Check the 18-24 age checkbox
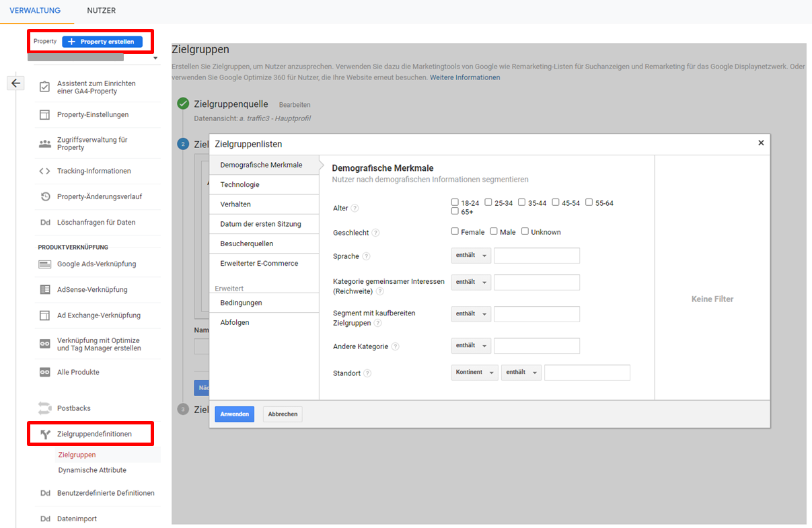Viewport: 812px width, 528px height. (455, 202)
